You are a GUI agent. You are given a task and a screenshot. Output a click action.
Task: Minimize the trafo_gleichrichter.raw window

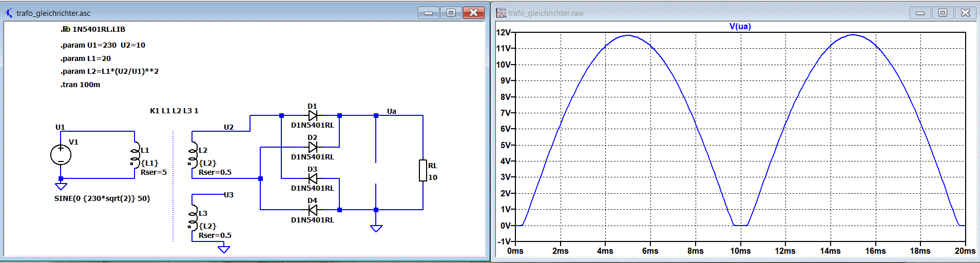tap(920, 13)
